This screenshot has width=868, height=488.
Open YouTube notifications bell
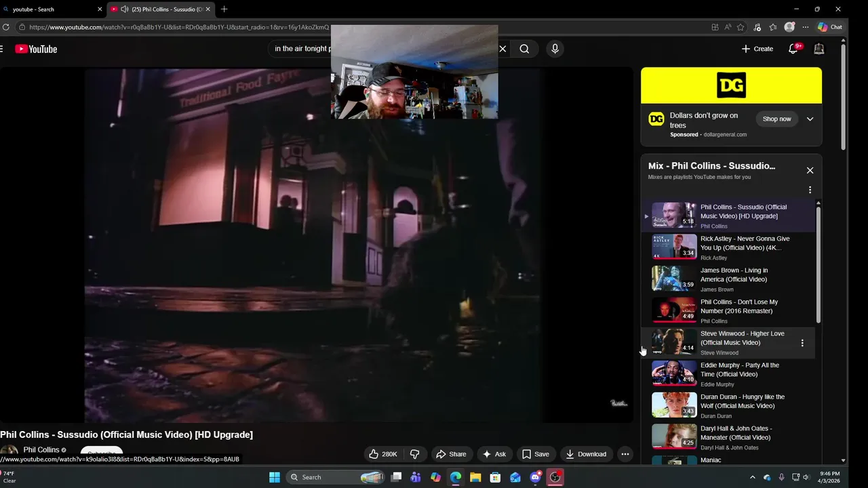tap(793, 49)
